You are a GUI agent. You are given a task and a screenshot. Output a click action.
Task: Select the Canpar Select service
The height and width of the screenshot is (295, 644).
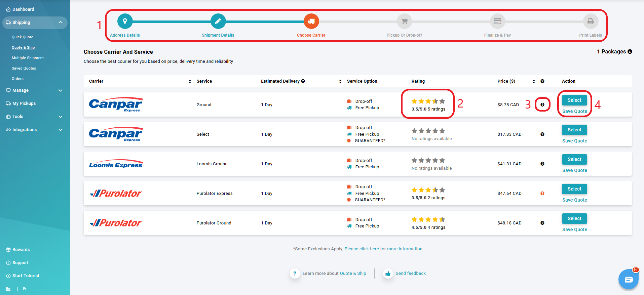574,130
